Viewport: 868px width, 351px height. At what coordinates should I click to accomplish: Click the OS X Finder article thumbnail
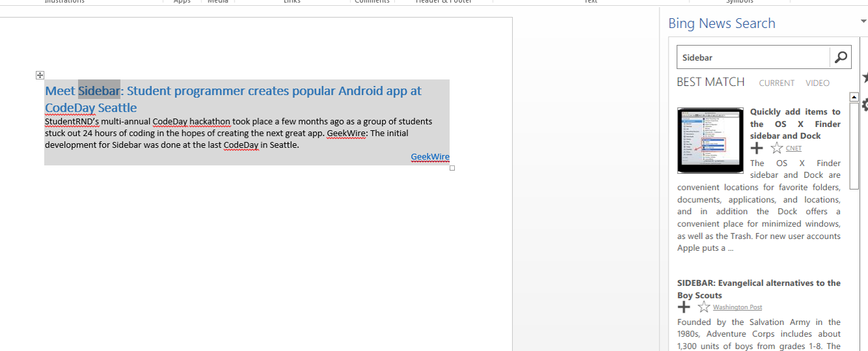710,141
